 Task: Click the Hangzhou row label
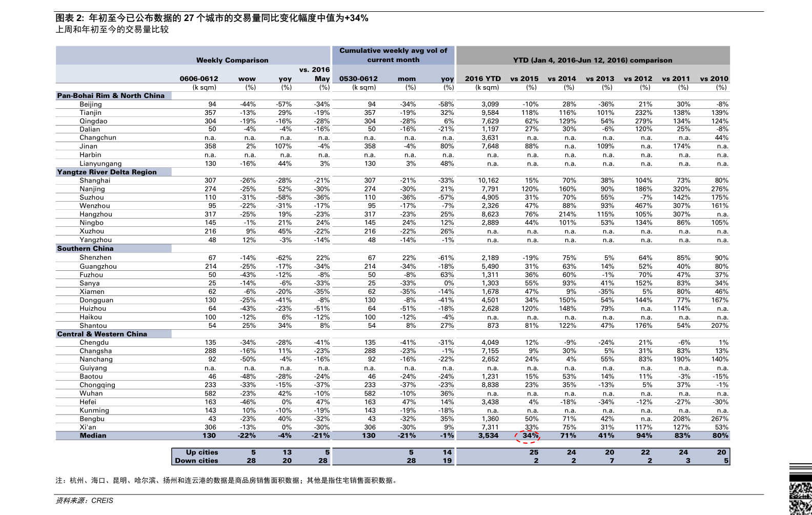(x=96, y=214)
